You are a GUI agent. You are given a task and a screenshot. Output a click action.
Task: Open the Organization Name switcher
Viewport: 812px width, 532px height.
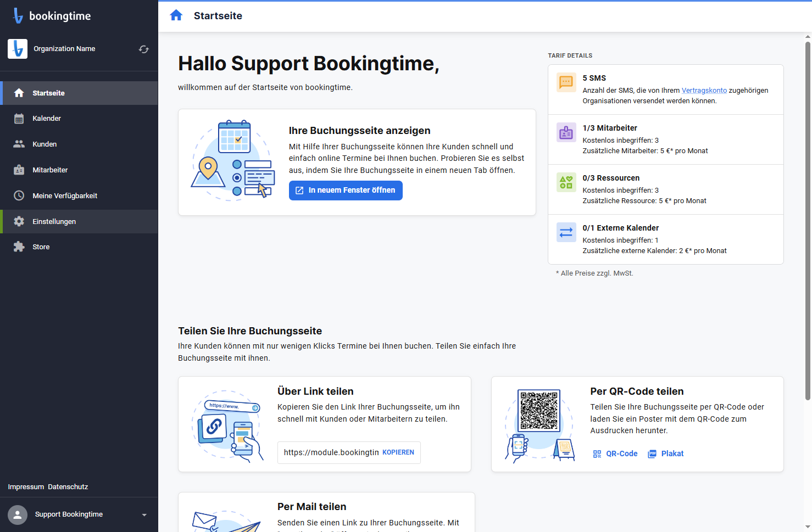pos(79,49)
